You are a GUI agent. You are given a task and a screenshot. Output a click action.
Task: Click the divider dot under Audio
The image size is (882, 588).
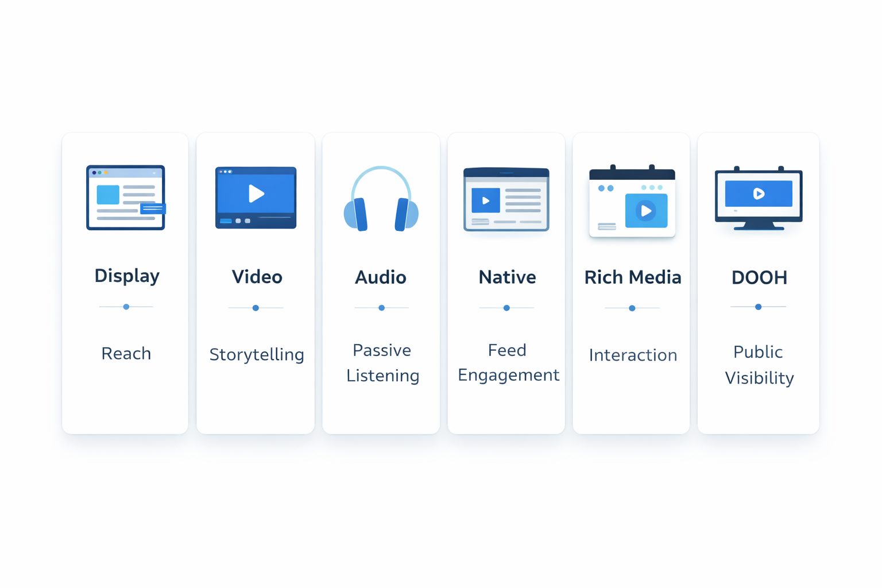point(381,308)
